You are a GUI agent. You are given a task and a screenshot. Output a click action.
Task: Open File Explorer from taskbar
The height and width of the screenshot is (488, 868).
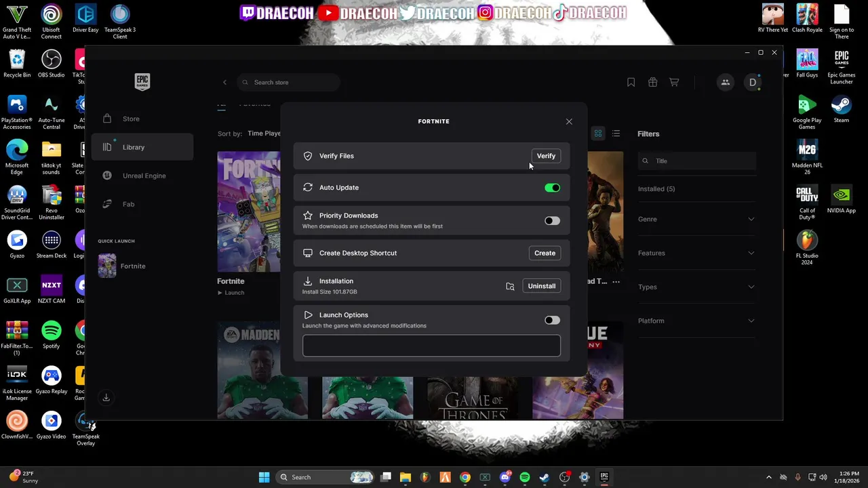click(x=406, y=477)
